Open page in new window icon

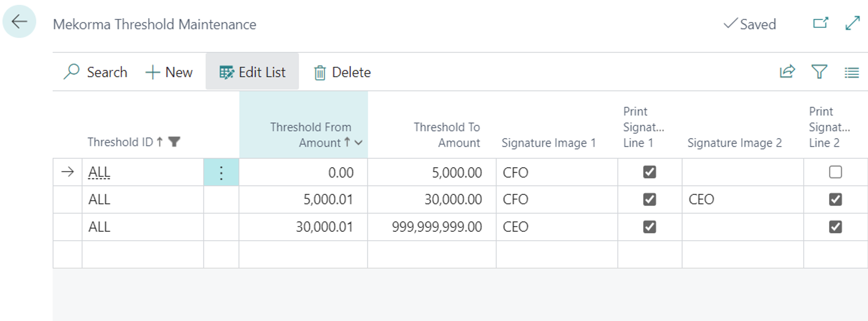click(820, 23)
